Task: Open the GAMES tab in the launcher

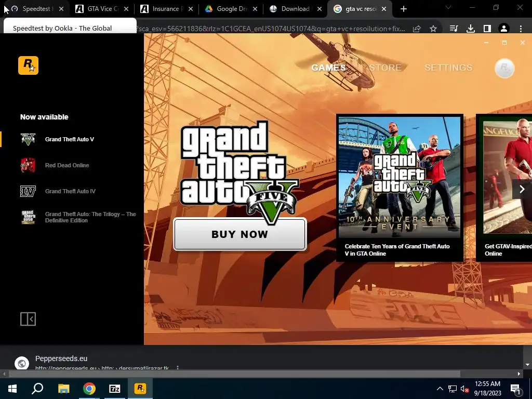Action: [x=328, y=68]
